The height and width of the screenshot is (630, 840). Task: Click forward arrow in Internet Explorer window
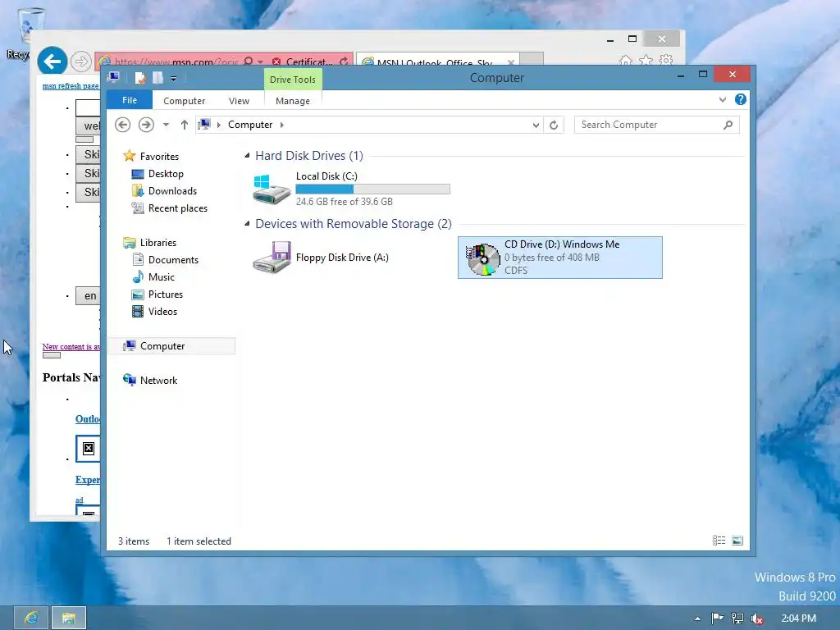(81, 62)
